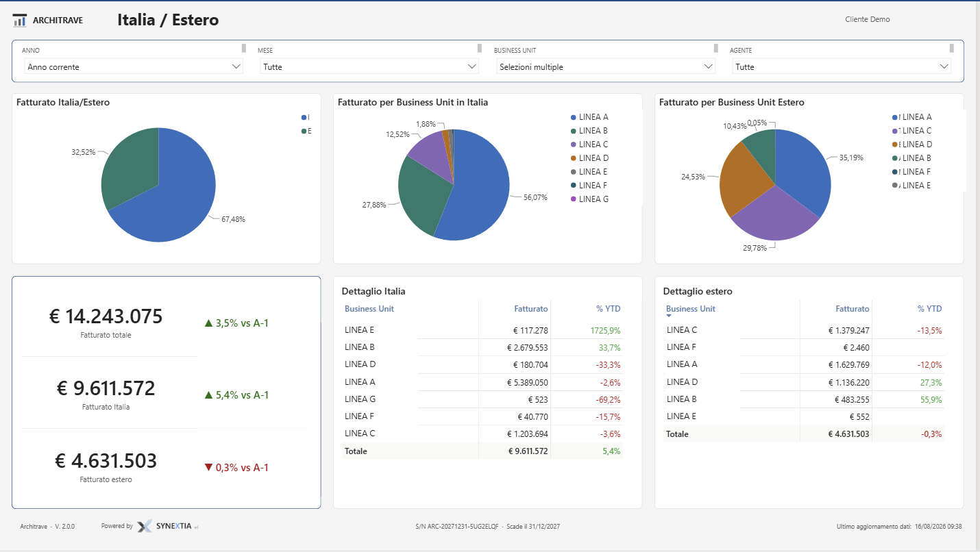
Task: Click the 1725,9% value in Dettaglio Italia
Action: pos(605,331)
